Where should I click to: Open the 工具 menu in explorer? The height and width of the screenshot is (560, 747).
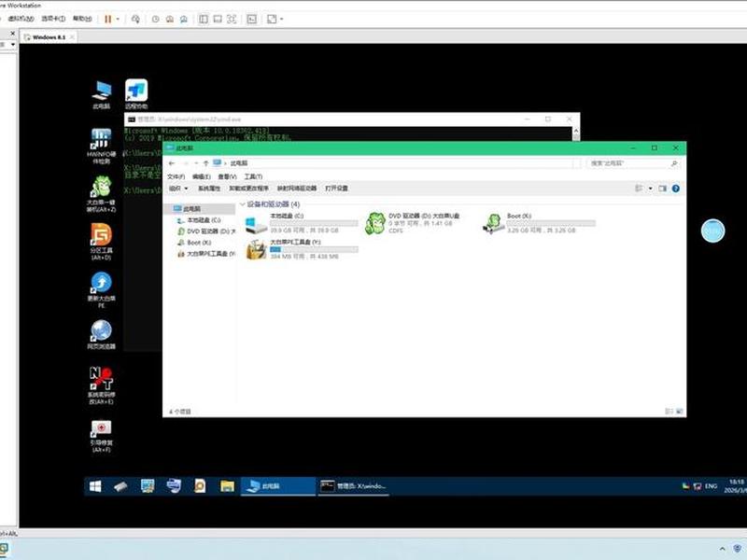point(253,176)
